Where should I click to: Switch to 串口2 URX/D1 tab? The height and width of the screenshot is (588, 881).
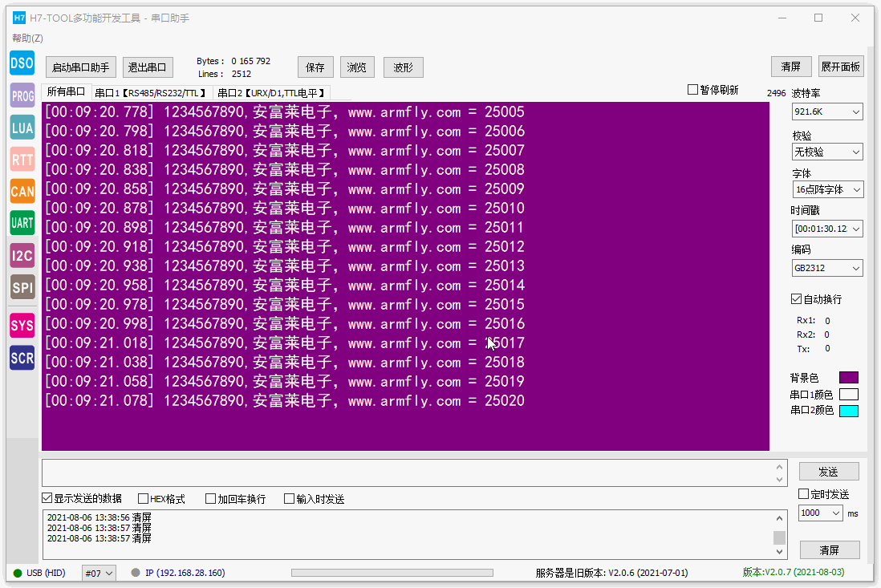(x=271, y=93)
